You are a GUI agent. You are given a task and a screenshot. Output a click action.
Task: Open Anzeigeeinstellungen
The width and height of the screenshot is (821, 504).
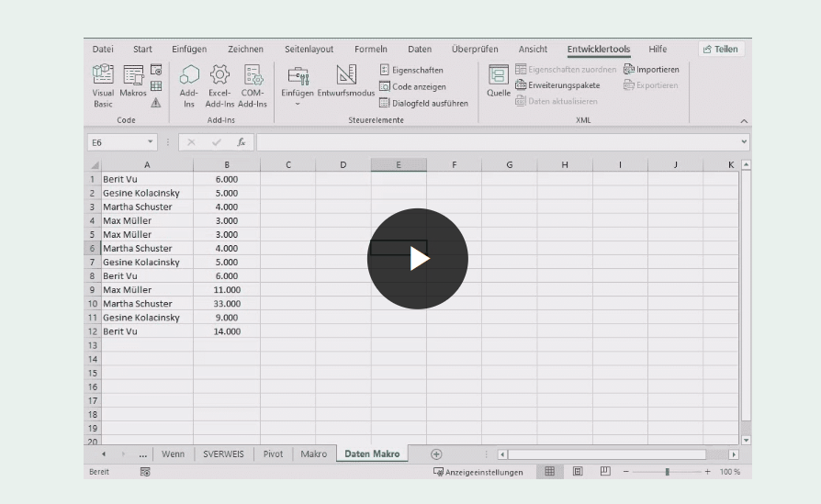pyautogui.click(x=478, y=472)
